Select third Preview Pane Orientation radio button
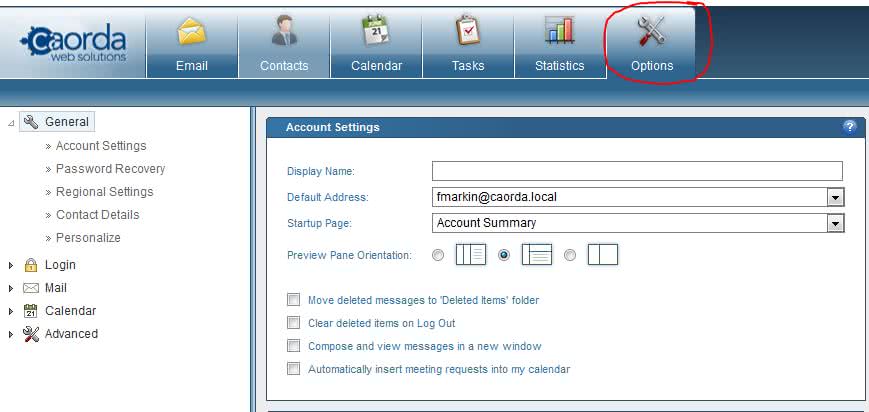Viewport: 869px width, 412px height. [x=570, y=255]
